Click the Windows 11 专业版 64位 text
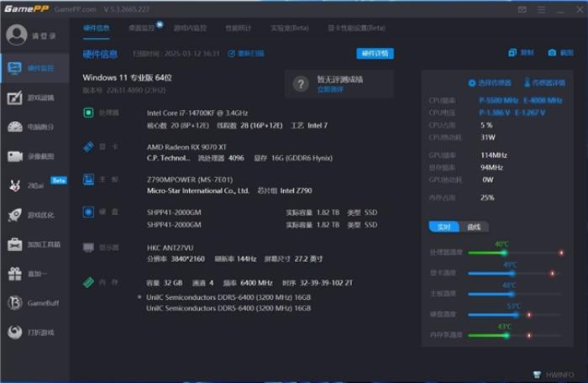588x383 pixels. [127, 77]
